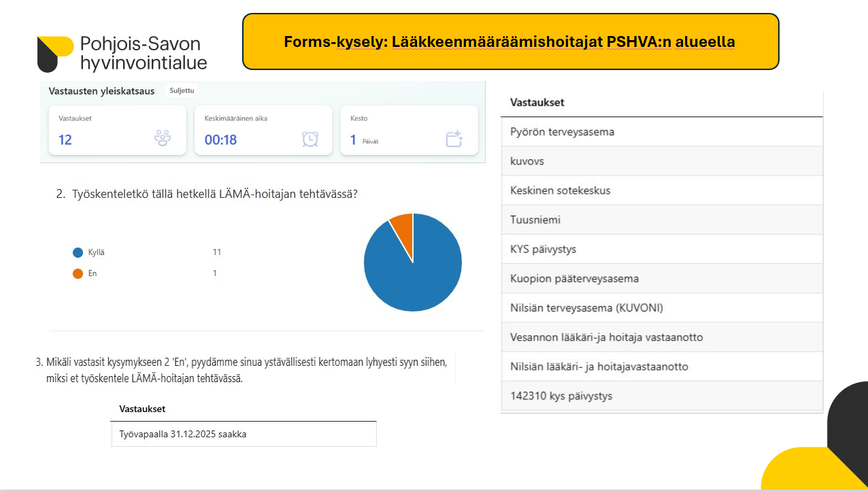Click the orange En legend dot
868x491 pixels.
(x=78, y=273)
